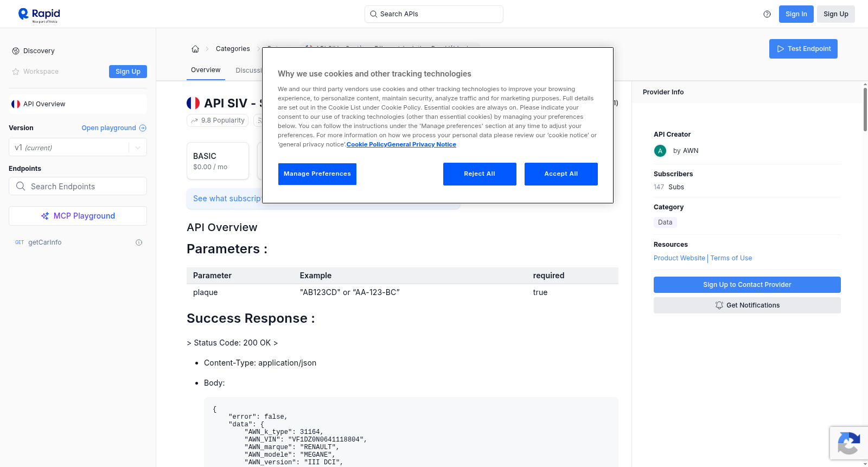Click the Test Endpoint button

pos(803,49)
